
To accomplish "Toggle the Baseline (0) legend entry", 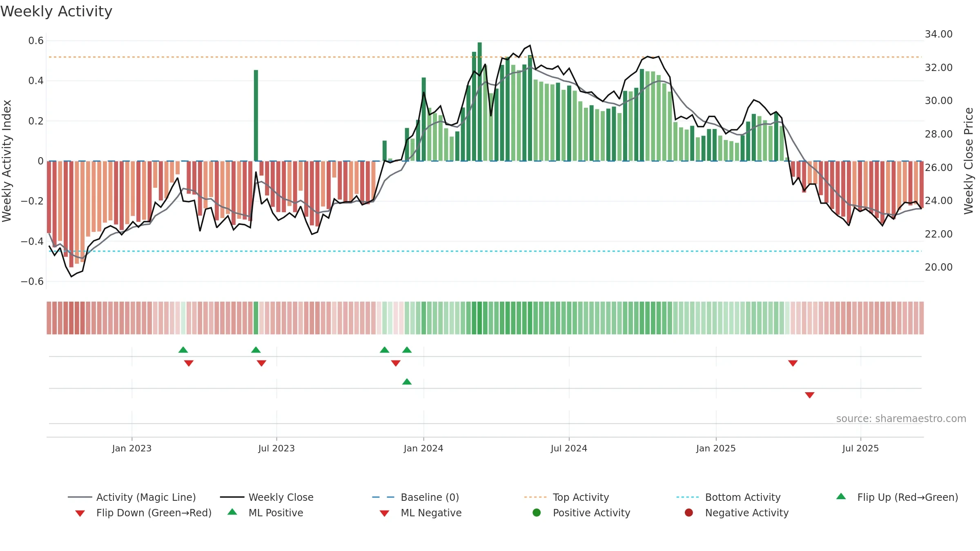I will pyautogui.click(x=416, y=497).
